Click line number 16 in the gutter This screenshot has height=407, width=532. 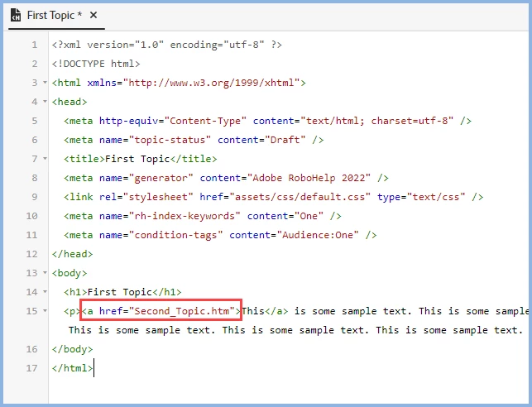click(32, 349)
